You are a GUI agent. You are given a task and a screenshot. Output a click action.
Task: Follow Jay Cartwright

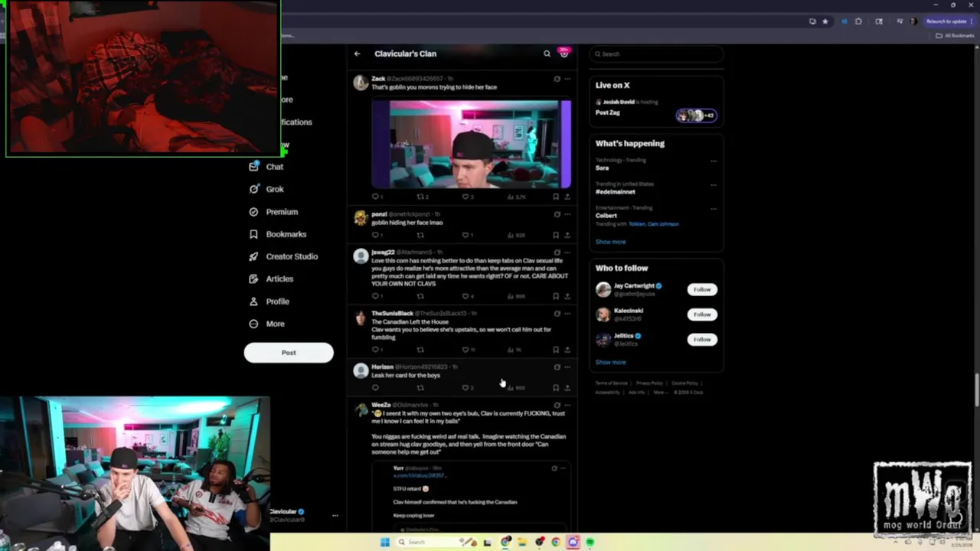click(x=702, y=290)
